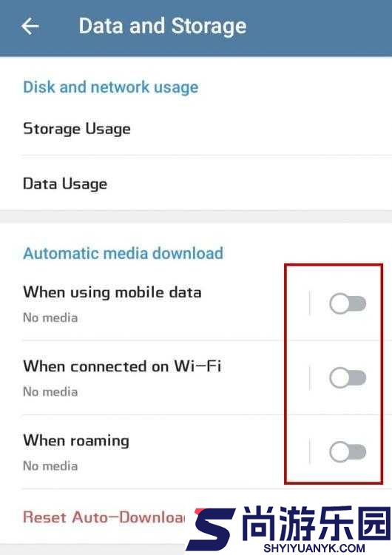Click the Data and Storage title

163,27
